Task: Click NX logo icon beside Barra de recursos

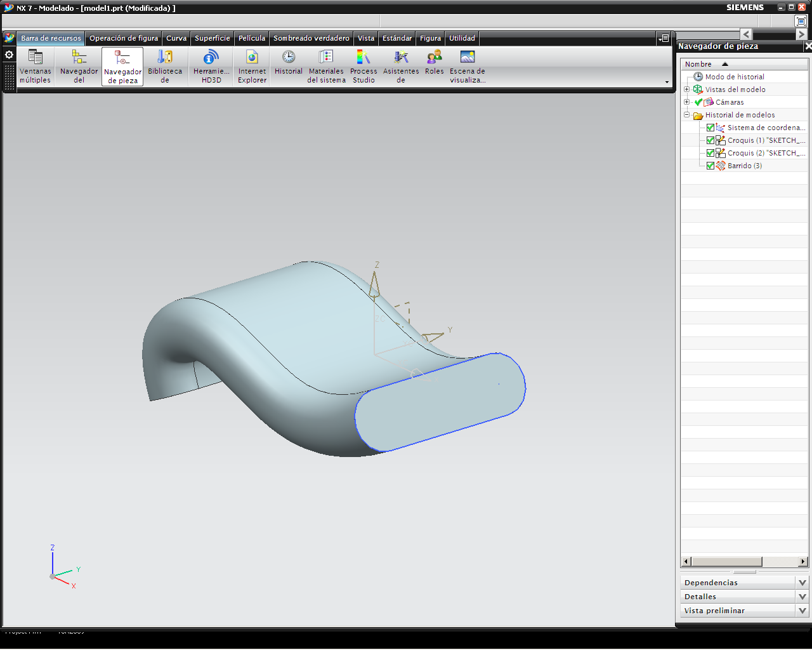Action: (x=9, y=38)
